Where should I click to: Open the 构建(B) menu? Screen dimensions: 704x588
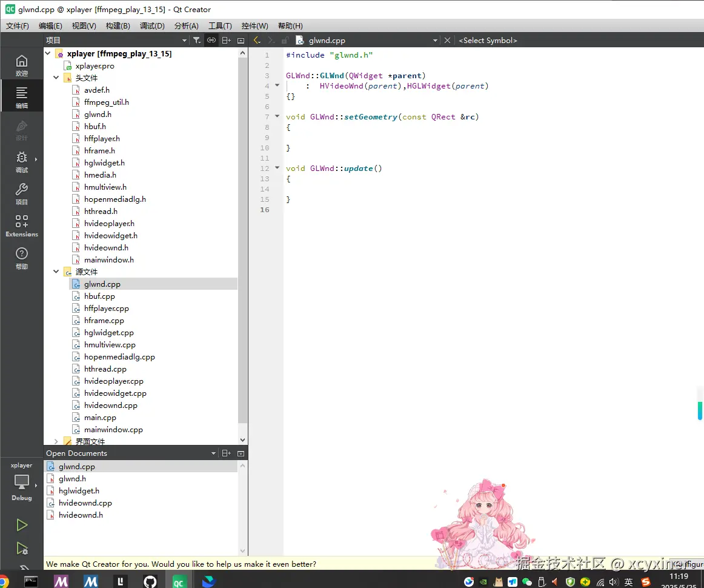coord(118,25)
